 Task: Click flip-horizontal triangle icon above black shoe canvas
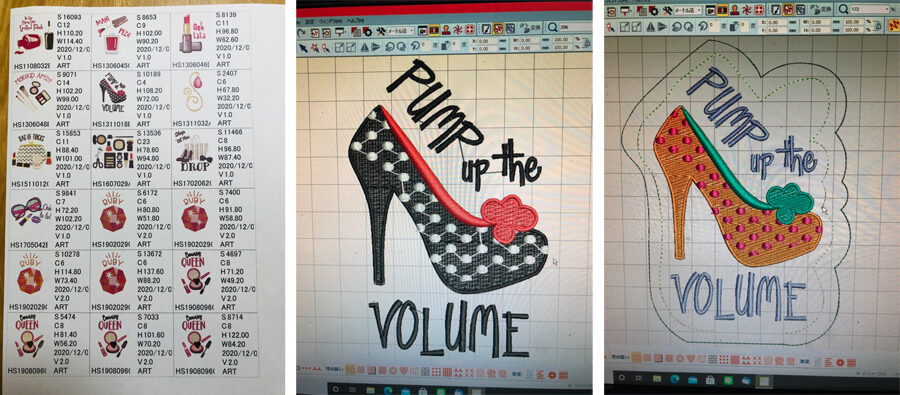tap(364, 47)
